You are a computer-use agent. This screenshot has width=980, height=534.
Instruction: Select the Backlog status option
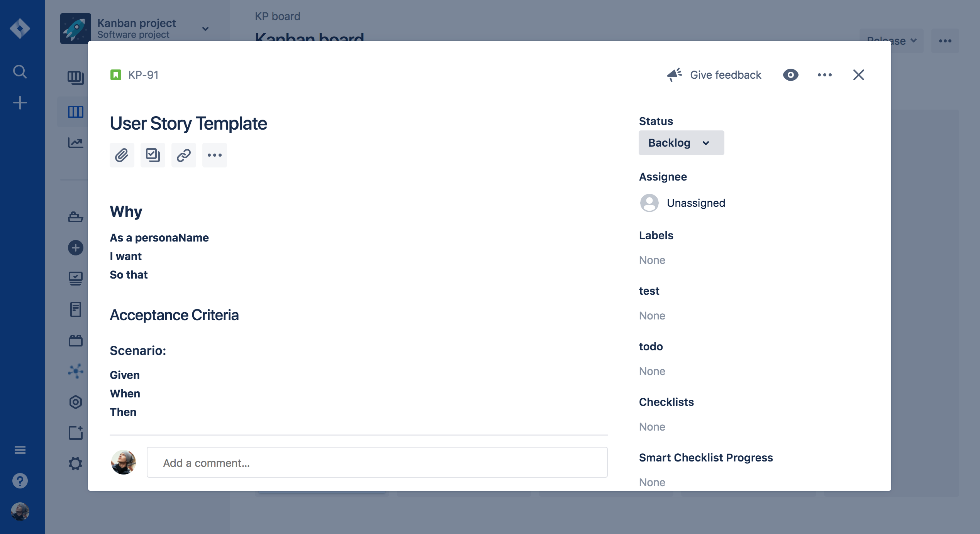click(680, 142)
